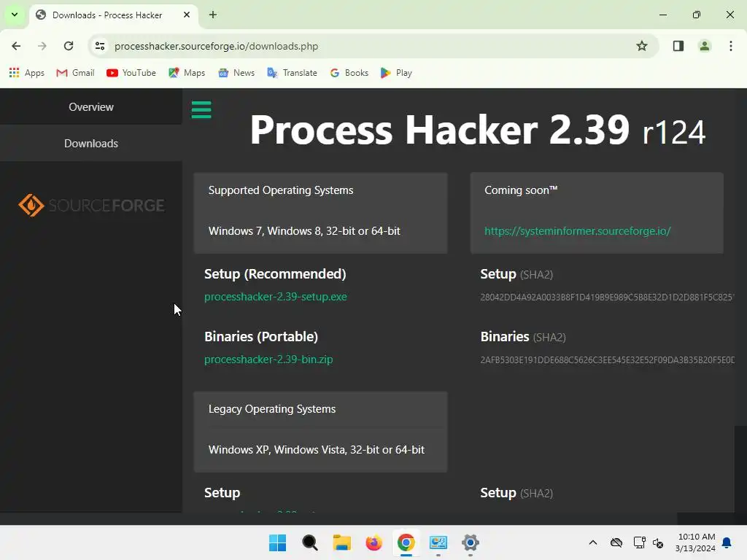
Task: Click the OneDrive cloud tray icon
Action: pos(616,542)
